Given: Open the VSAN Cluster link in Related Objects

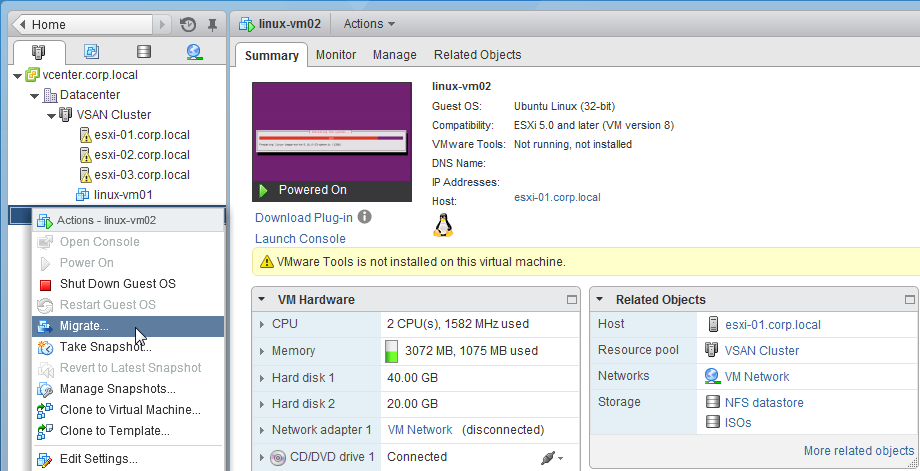Looking at the screenshot, I should [x=762, y=351].
